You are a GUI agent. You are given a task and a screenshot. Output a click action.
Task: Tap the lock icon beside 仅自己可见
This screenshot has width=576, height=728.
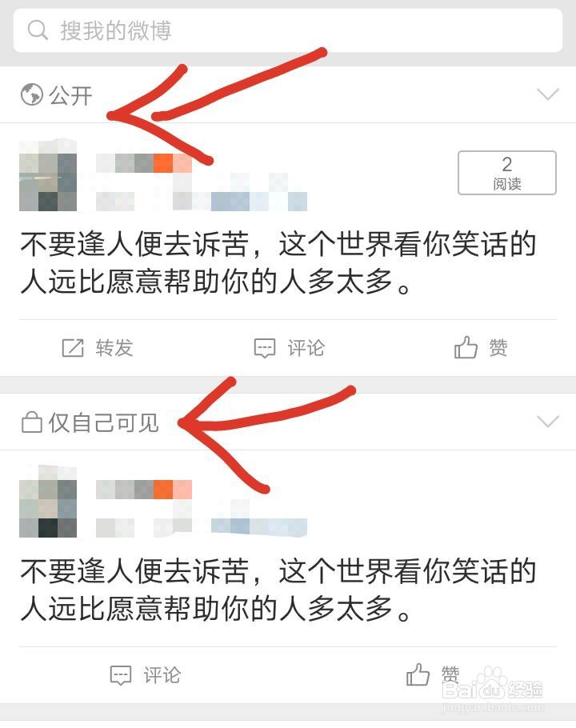(x=32, y=422)
